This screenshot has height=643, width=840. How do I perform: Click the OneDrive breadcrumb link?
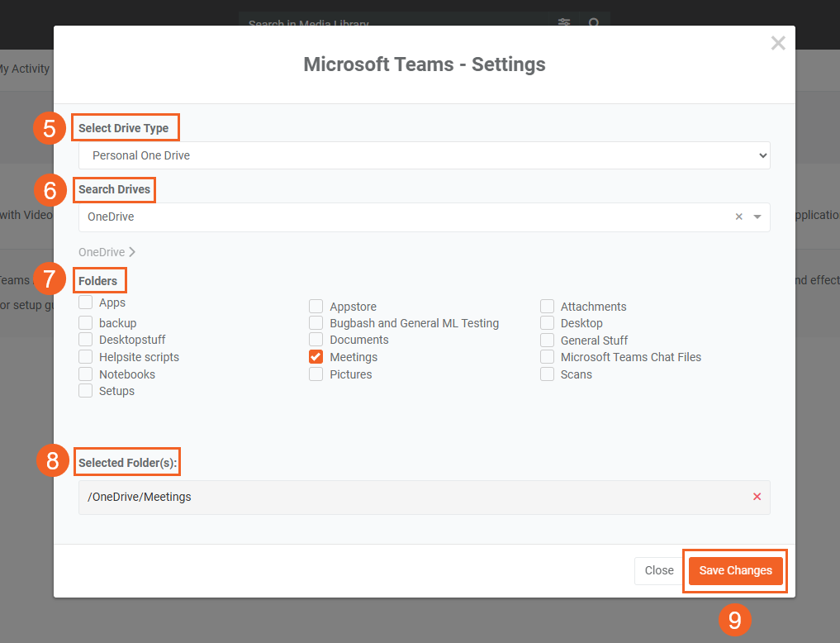[x=102, y=252]
